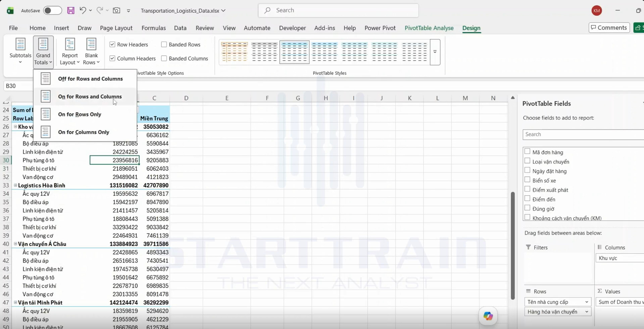Check the Điểm đến field checkbox

(527, 199)
